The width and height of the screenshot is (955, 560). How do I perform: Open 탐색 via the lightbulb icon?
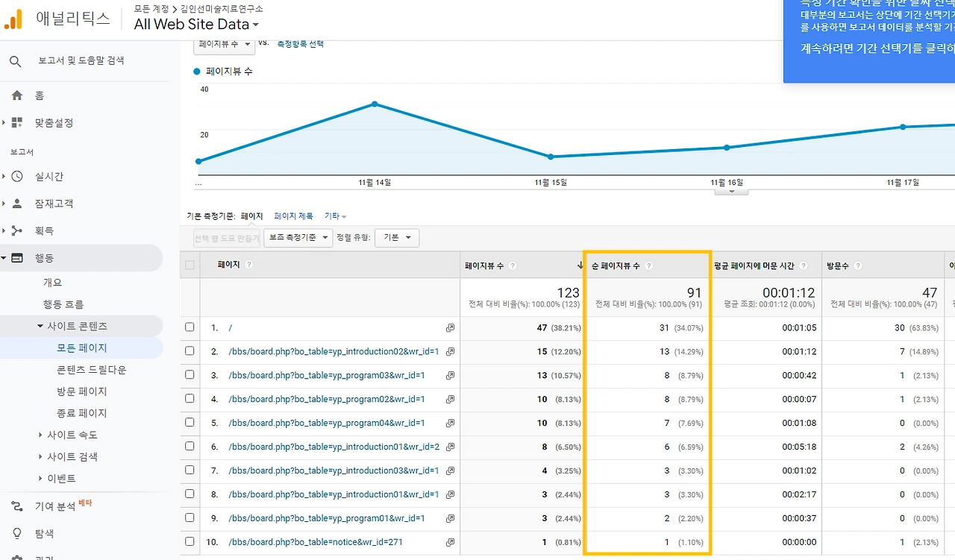coord(17,534)
